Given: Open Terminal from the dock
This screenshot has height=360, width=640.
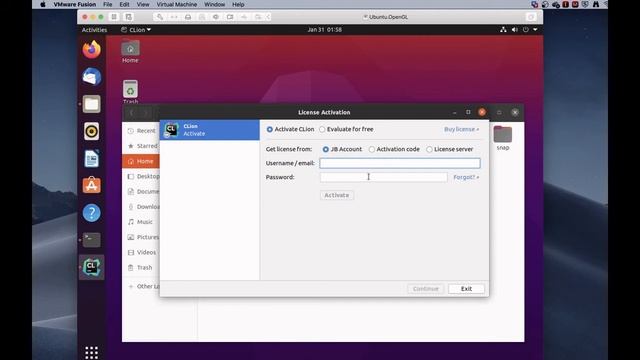Looking at the screenshot, I should [x=91, y=240].
